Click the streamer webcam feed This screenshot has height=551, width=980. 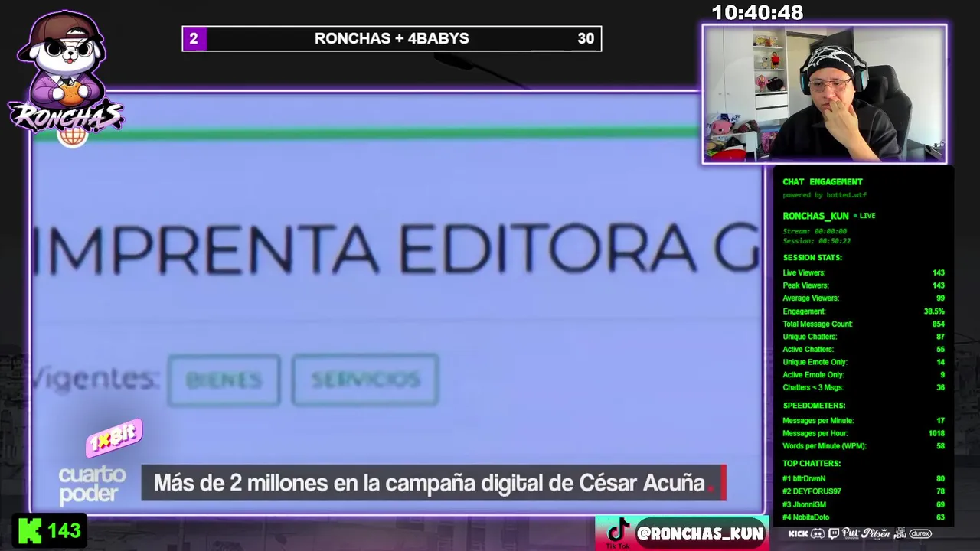[x=825, y=94]
